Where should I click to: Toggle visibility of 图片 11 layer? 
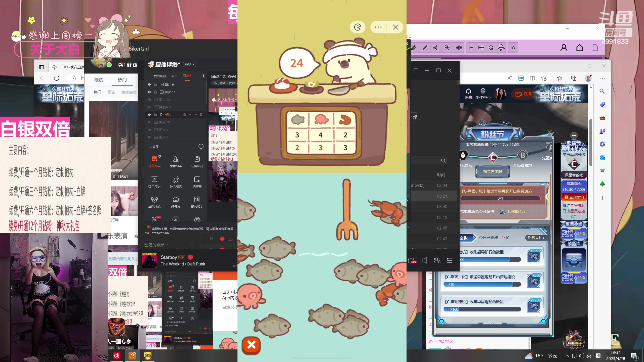coord(149,92)
